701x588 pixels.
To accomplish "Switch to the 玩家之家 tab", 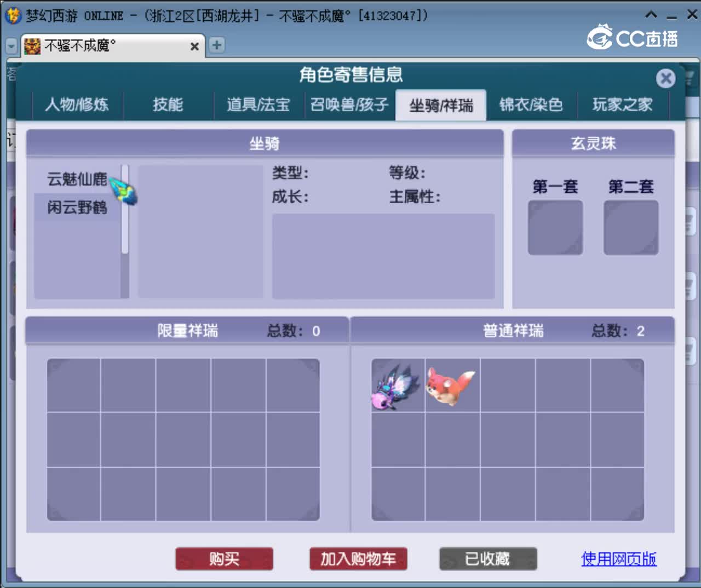I will [623, 105].
